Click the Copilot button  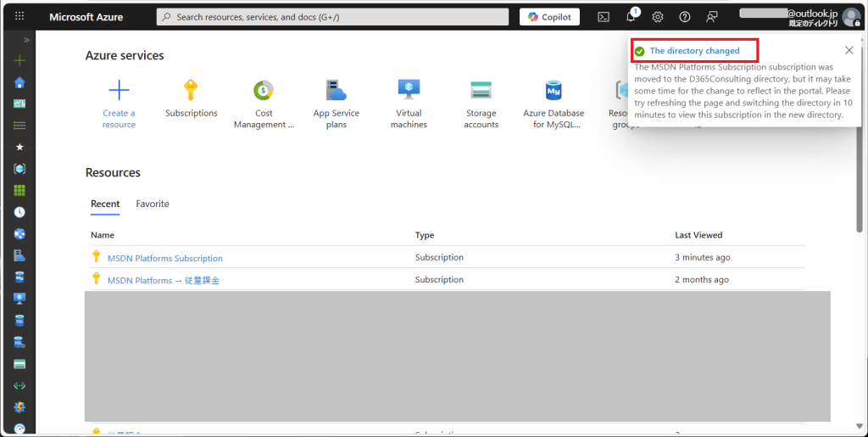click(549, 17)
